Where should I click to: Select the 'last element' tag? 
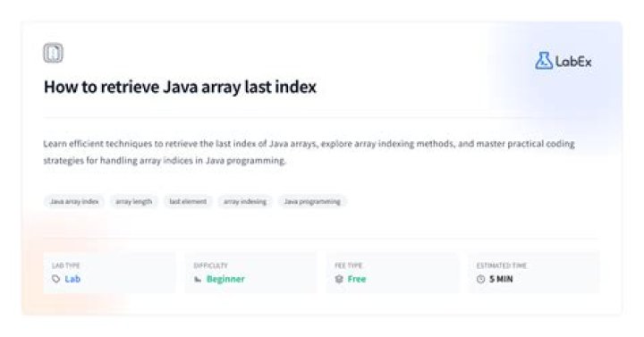click(x=188, y=201)
